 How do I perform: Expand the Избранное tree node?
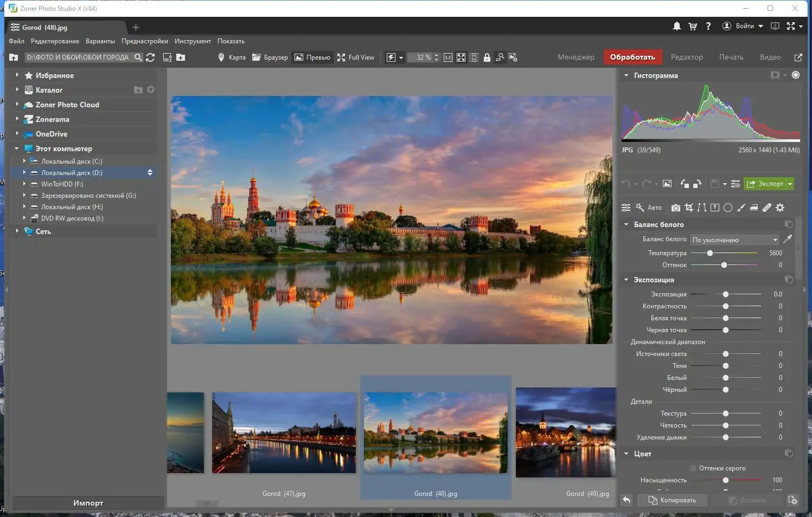coord(17,75)
